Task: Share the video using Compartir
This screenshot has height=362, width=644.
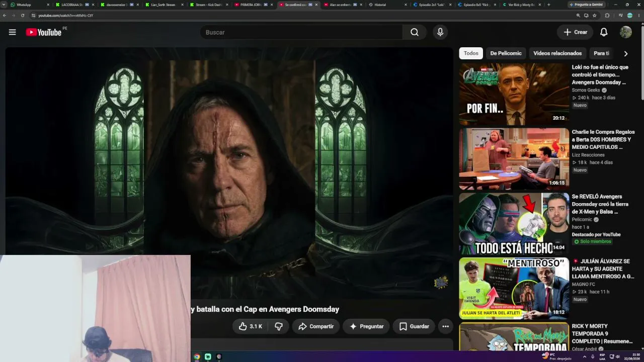Action: 315,326
